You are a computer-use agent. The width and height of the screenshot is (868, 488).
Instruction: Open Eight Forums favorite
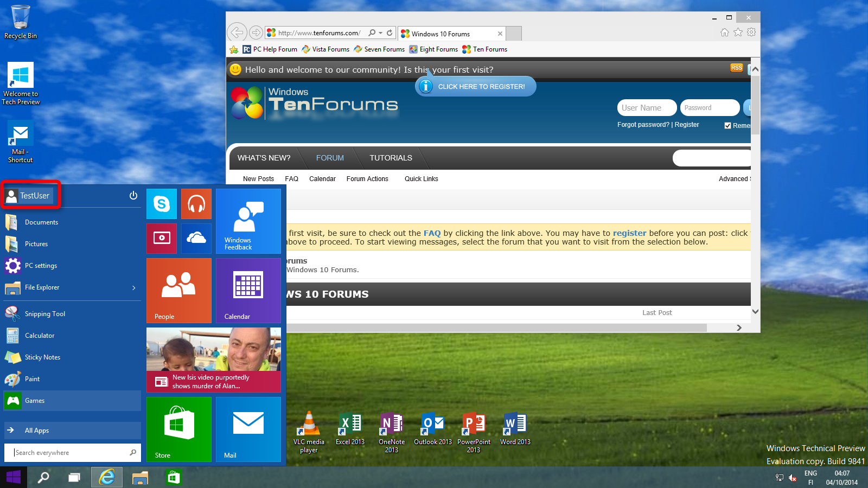coord(433,49)
